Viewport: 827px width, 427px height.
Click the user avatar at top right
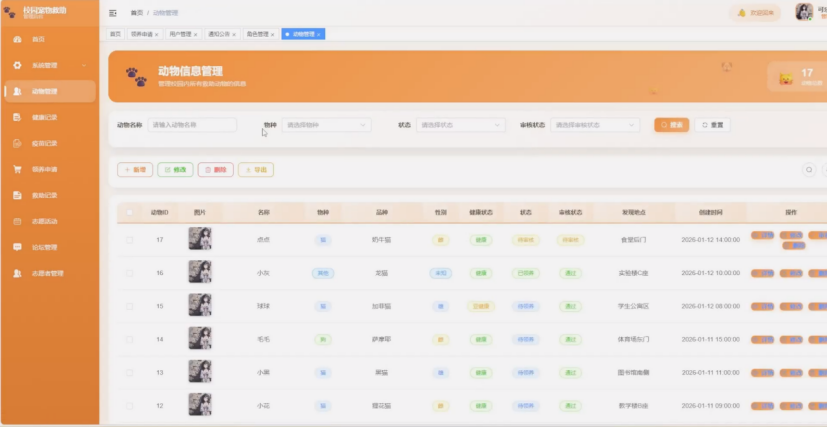coord(804,12)
